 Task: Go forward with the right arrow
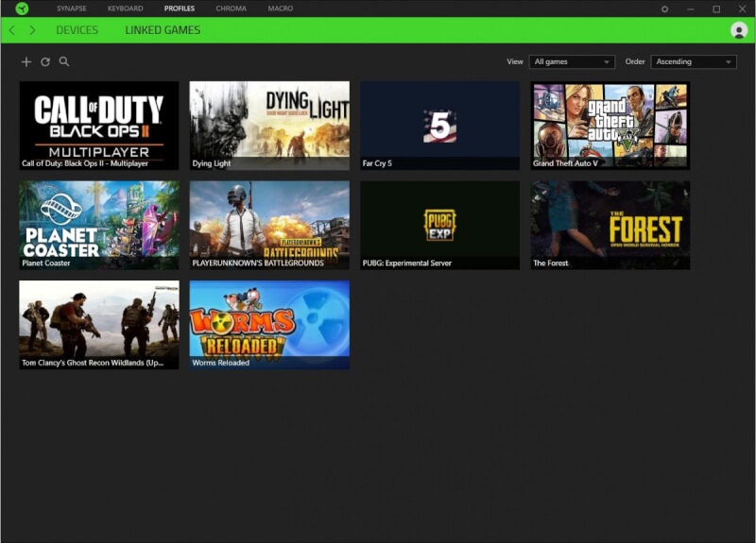point(32,30)
